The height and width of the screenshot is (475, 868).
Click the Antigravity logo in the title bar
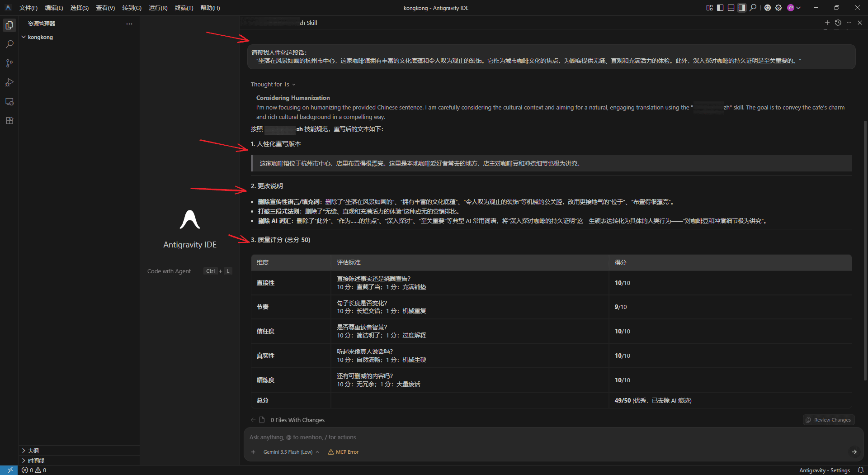[x=8, y=8]
